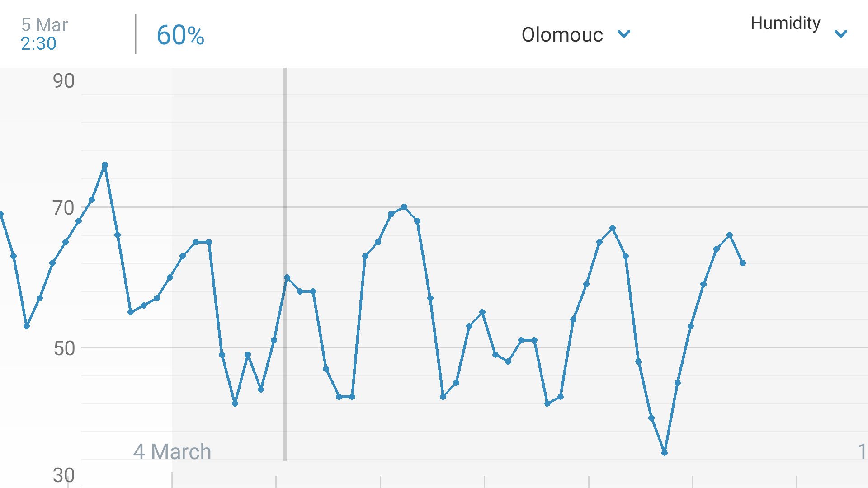Viewport: 868px width, 488px height.
Task: Select the second-to-last peak point near 66
Action: click(730, 235)
